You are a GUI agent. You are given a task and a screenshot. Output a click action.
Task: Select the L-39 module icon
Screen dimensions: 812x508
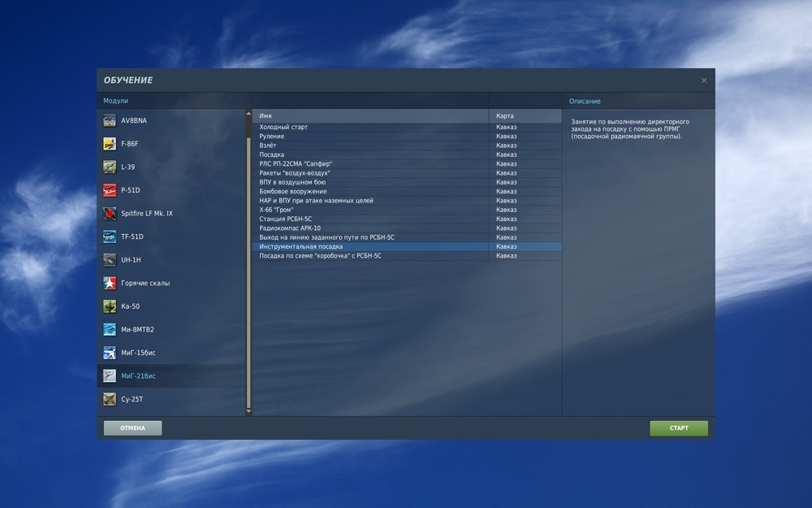tap(110, 167)
